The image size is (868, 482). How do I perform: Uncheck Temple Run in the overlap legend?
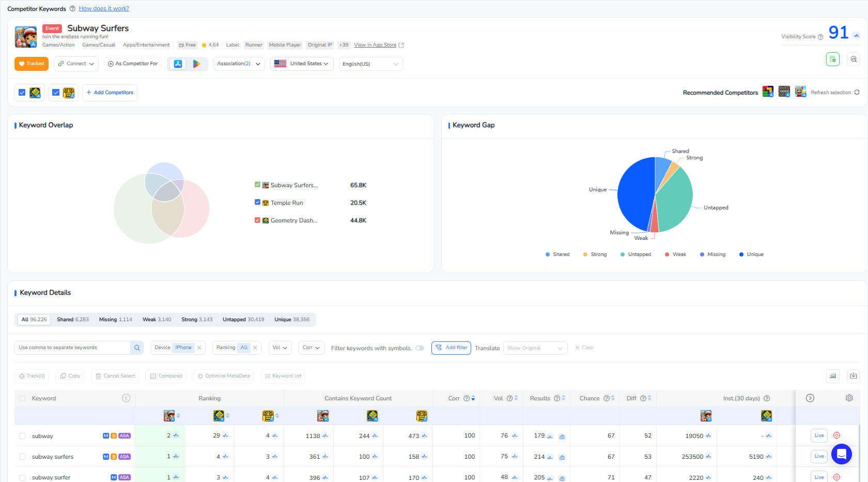(x=257, y=202)
